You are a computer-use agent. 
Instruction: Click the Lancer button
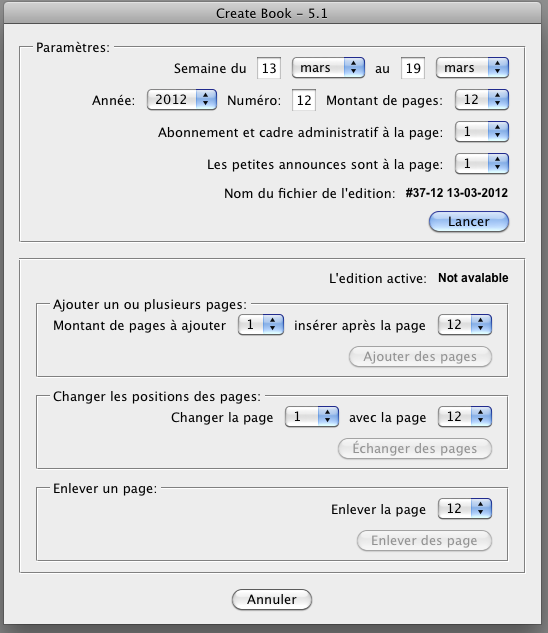[x=468, y=222]
